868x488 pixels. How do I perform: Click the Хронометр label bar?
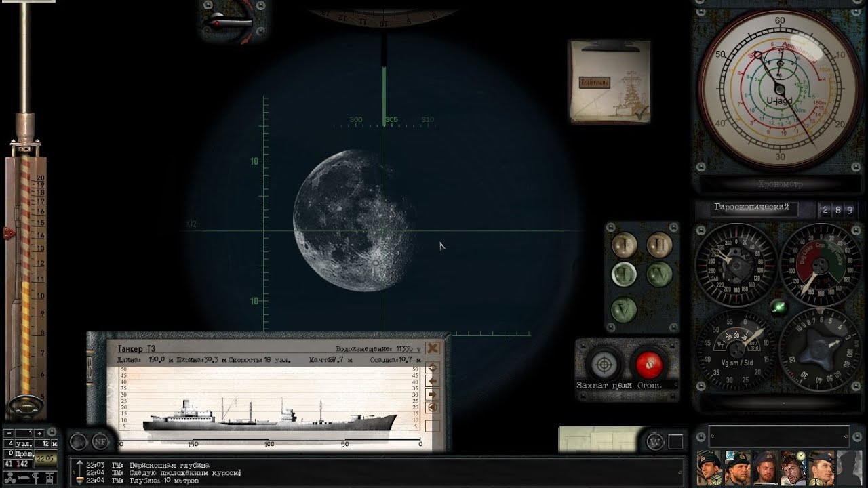[779, 184]
